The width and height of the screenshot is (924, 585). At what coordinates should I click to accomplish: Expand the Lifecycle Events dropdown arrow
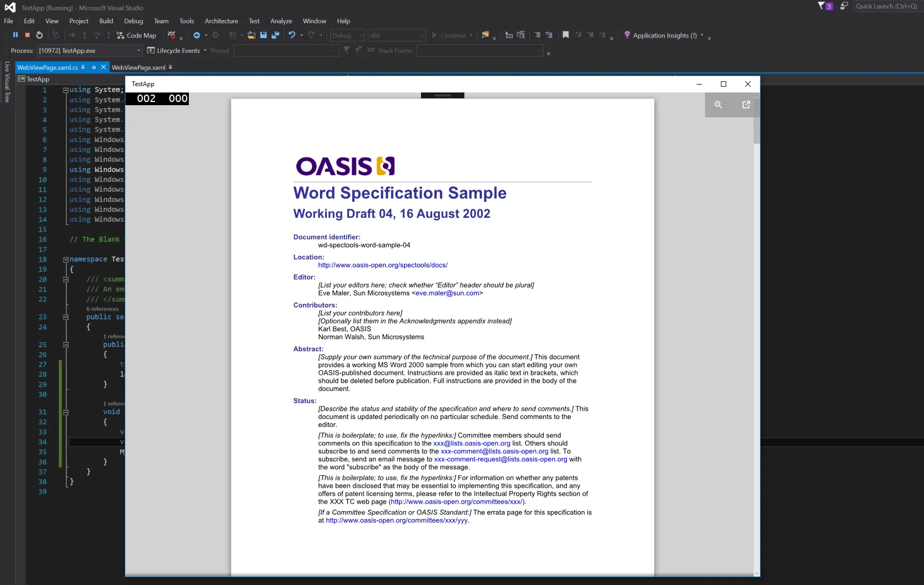pos(205,51)
